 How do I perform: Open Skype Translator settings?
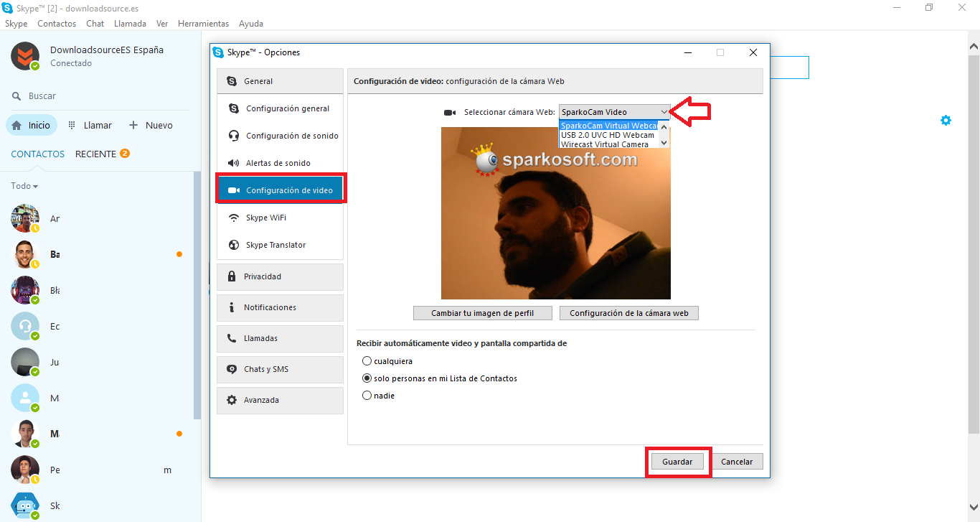click(x=280, y=245)
